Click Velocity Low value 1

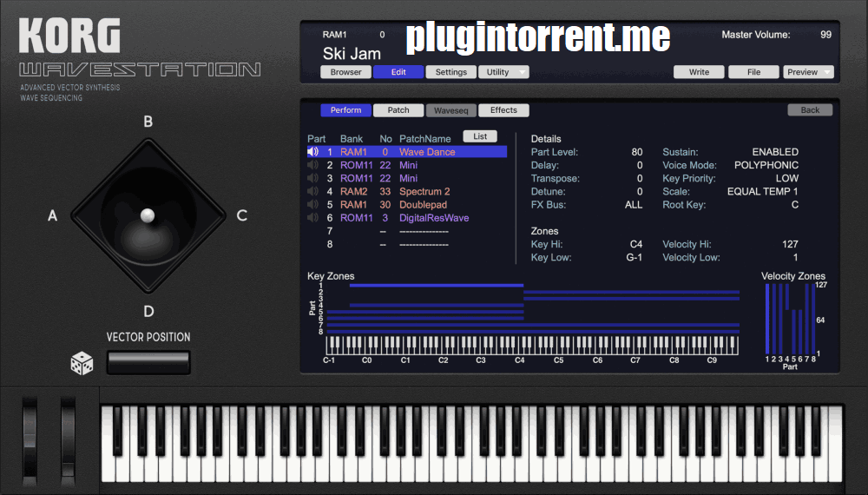(x=795, y=257)
